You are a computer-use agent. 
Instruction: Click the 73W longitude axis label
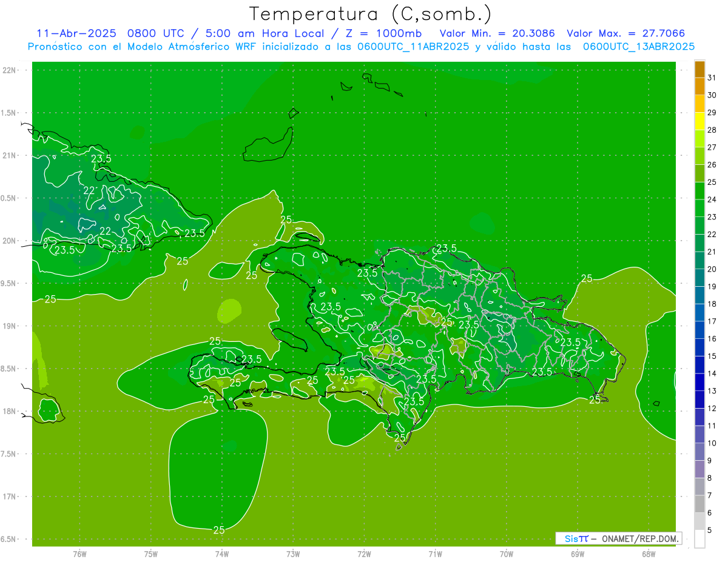[293, 554]
